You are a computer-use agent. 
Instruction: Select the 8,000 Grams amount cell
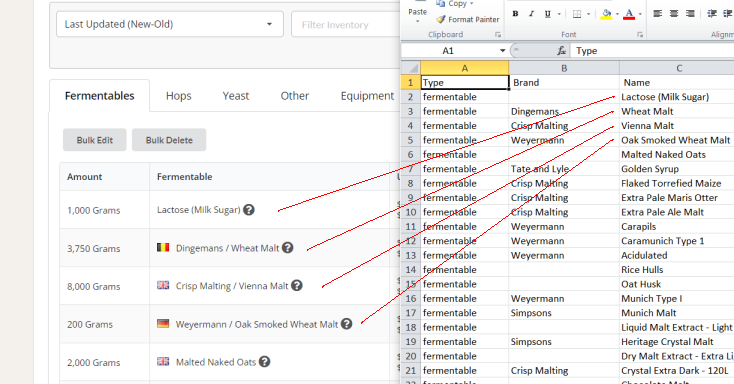[94, 287]
